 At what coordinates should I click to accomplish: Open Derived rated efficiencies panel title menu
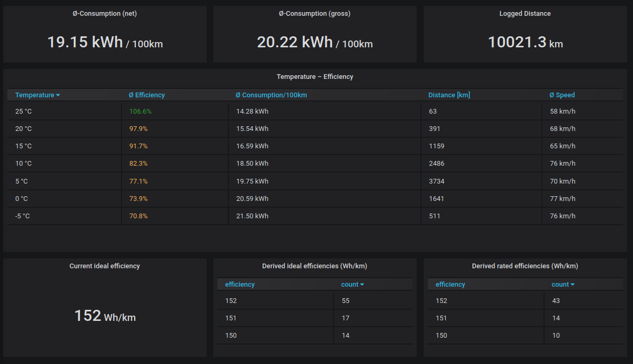[525, 266]
